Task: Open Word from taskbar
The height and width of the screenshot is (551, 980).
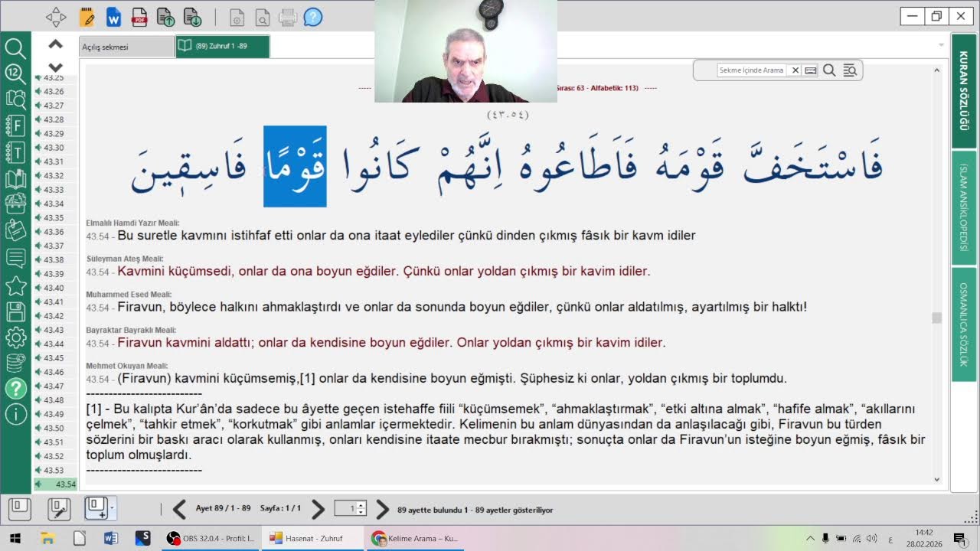Action: (x=111, y=539)
